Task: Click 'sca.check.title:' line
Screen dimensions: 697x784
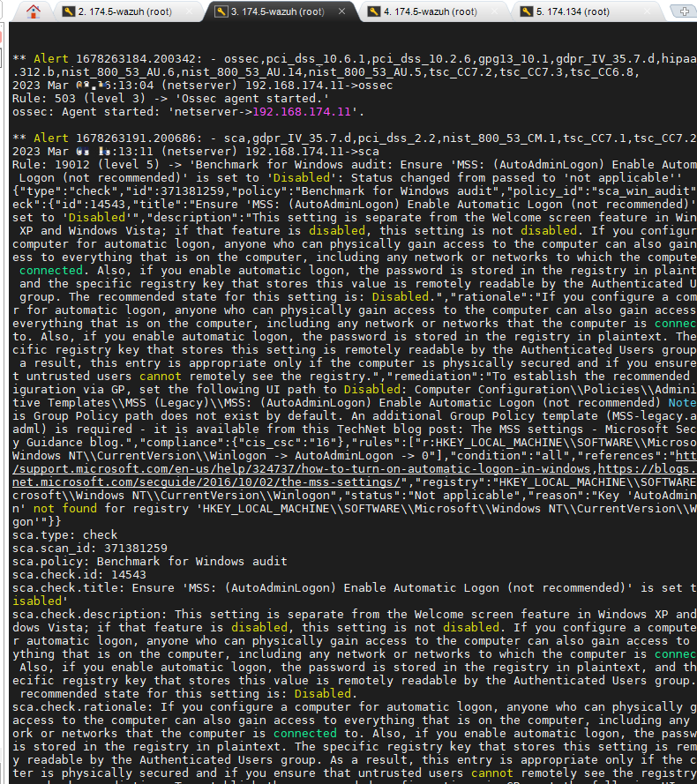Action: [x=355, y=588]
